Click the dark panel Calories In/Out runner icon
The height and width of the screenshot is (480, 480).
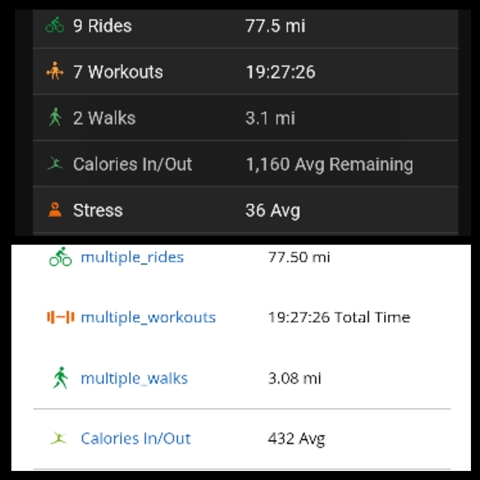point(55,163)
